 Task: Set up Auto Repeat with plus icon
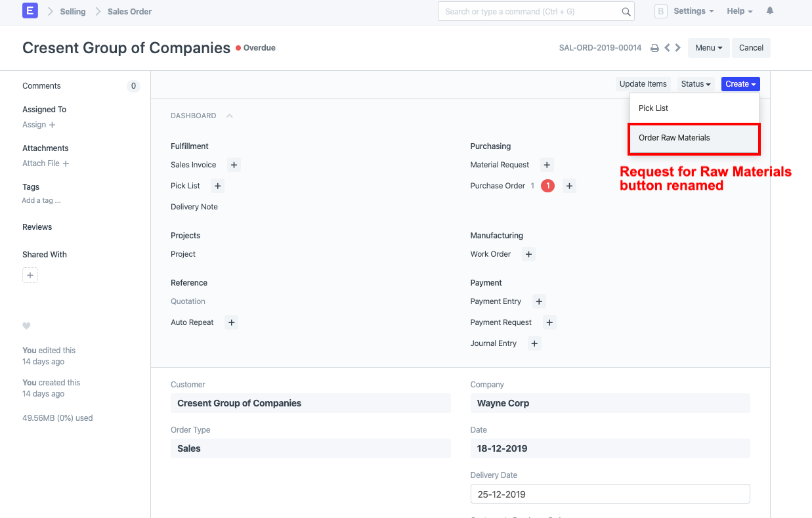point(231,322)
